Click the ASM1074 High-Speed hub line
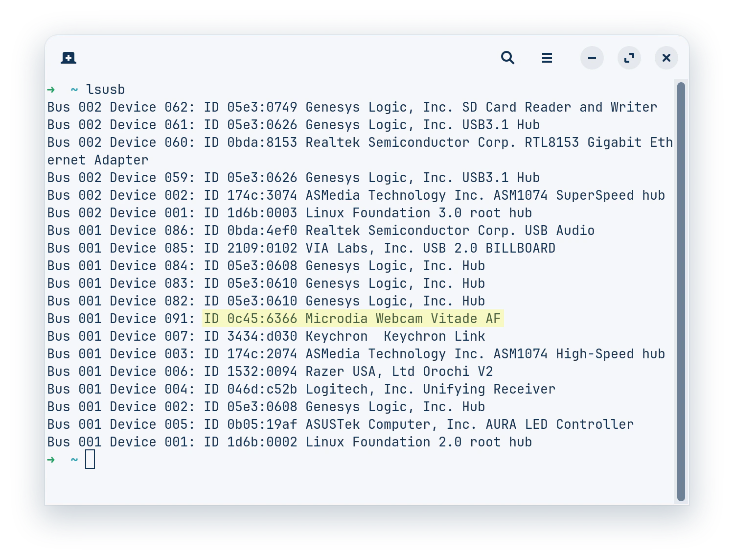Image resolution: width=734 pixels, height=560 pixels. coord(356,354)
